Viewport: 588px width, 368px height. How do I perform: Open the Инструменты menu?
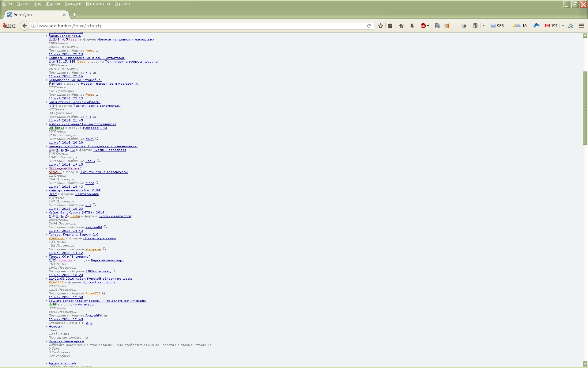pyautogui.click(x=98, y=4)
